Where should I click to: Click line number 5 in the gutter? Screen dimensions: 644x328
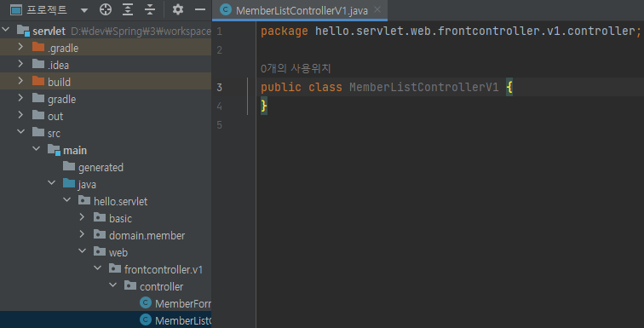[x=220, y=124]
